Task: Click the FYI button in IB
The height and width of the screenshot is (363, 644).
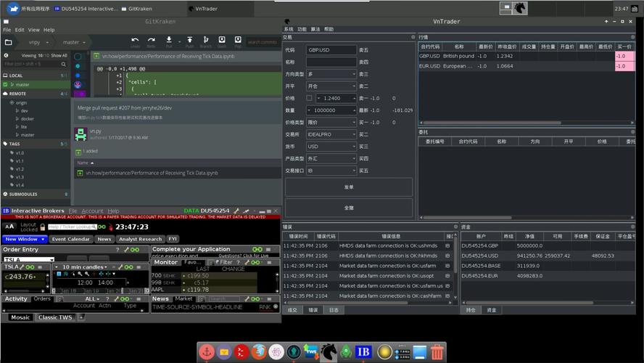Action: click(173, 239)
